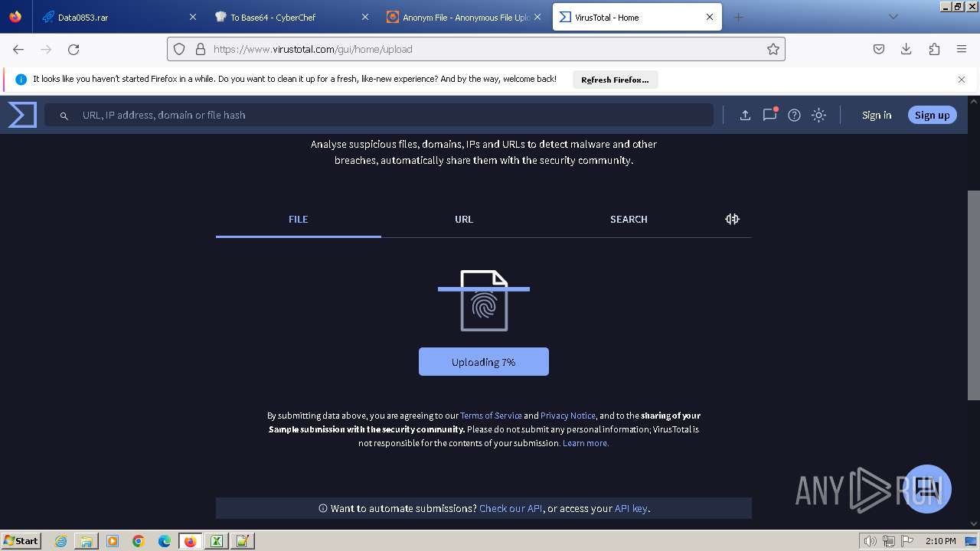
Task: Close the CyberChef tab
Action: 365,17
